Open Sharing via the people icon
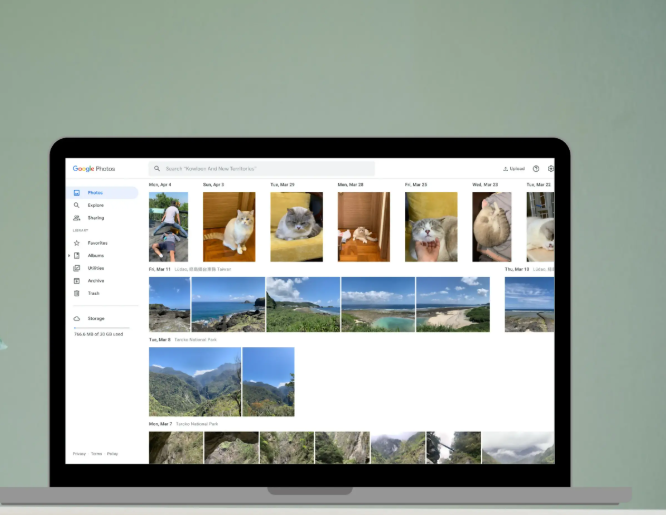Viewport: 666px width, 515px height. point(76,218)
